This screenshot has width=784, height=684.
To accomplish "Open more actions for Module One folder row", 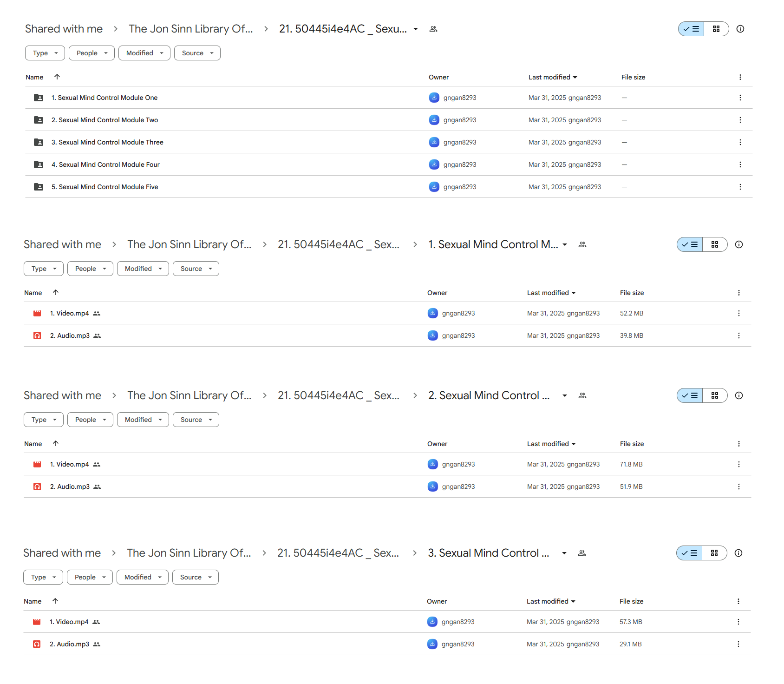I will [x=740, y=98].
